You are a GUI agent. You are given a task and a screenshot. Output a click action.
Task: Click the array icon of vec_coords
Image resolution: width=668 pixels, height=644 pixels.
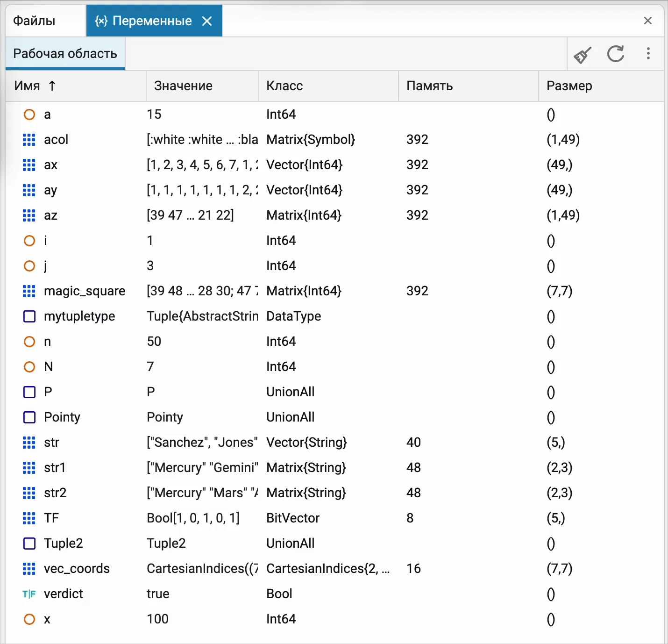[29, 569]
